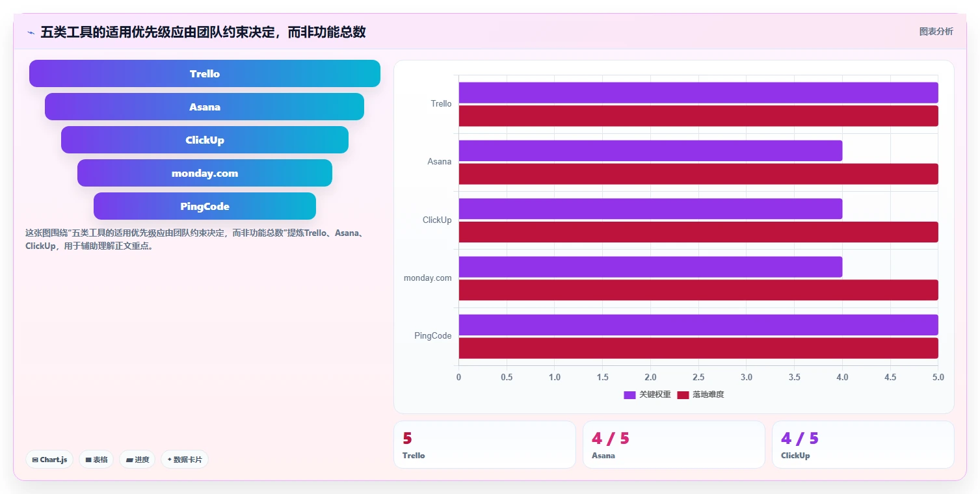This screenshot has height=494, width=980.
Task: Click the 2.5 tick on the x-axis
Action: click(698, 377)
